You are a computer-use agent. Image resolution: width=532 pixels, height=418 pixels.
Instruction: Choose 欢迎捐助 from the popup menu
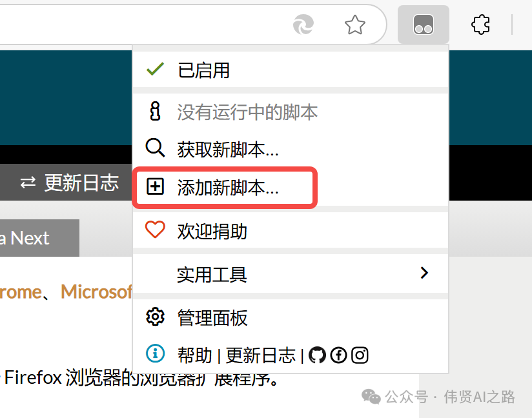pyautogui.click(x=291, y=231)
